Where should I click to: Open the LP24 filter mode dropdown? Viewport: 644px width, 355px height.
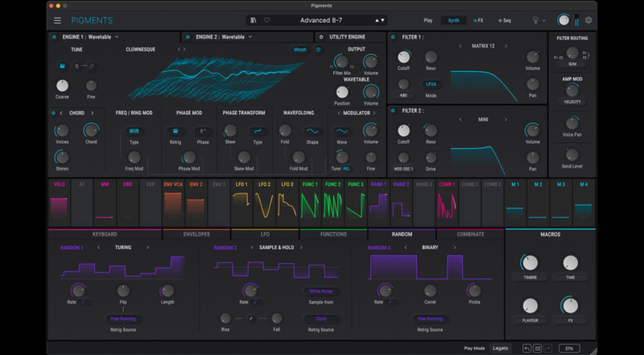coord(431,84)
